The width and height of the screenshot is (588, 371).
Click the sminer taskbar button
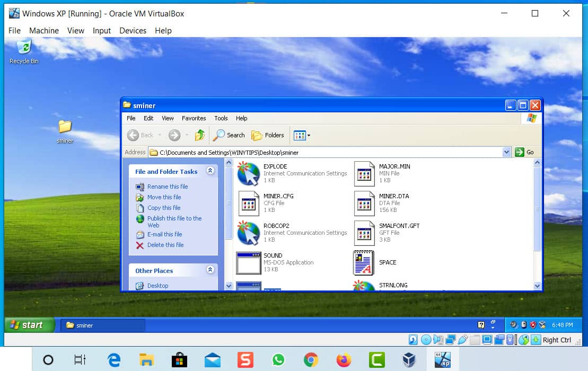point(103,325)
